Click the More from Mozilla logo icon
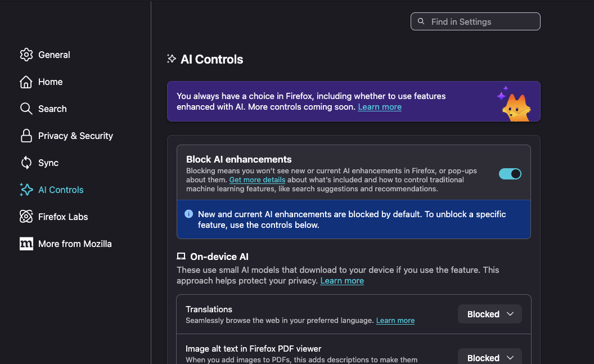The height and width of the screenshot is (364, 594). (26, 244)
